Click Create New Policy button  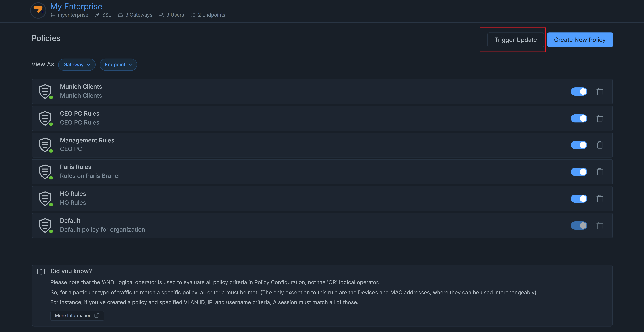pyautogui.click(x=580, y=40)
